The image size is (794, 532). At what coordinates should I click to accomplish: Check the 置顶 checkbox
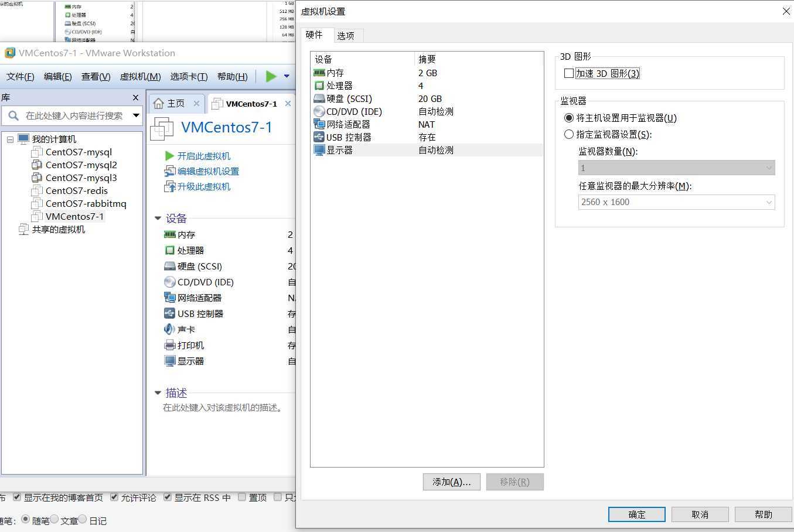click(242, 497)
